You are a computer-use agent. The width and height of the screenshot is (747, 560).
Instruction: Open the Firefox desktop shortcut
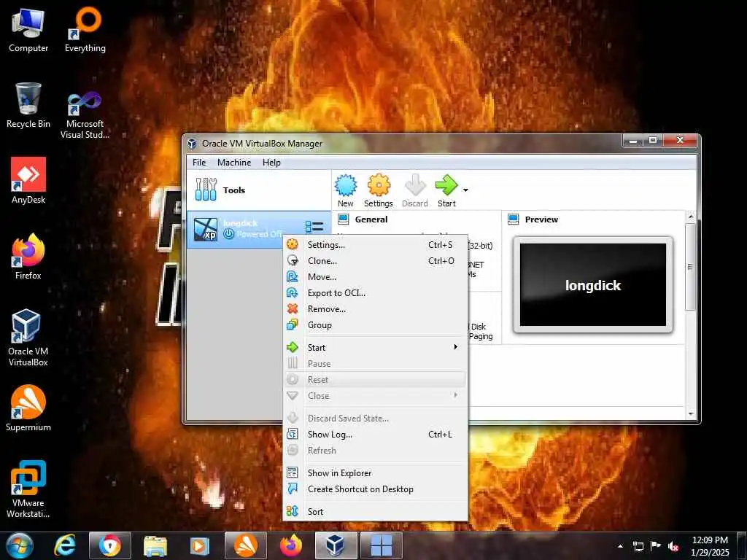pos(28,257)
